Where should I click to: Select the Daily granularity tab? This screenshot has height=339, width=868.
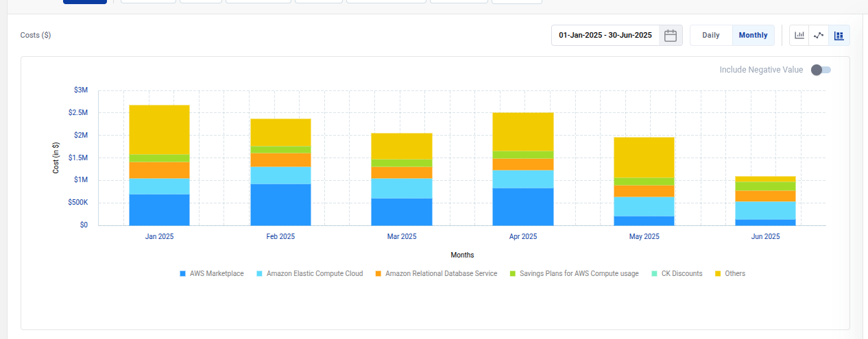(711, 36)
